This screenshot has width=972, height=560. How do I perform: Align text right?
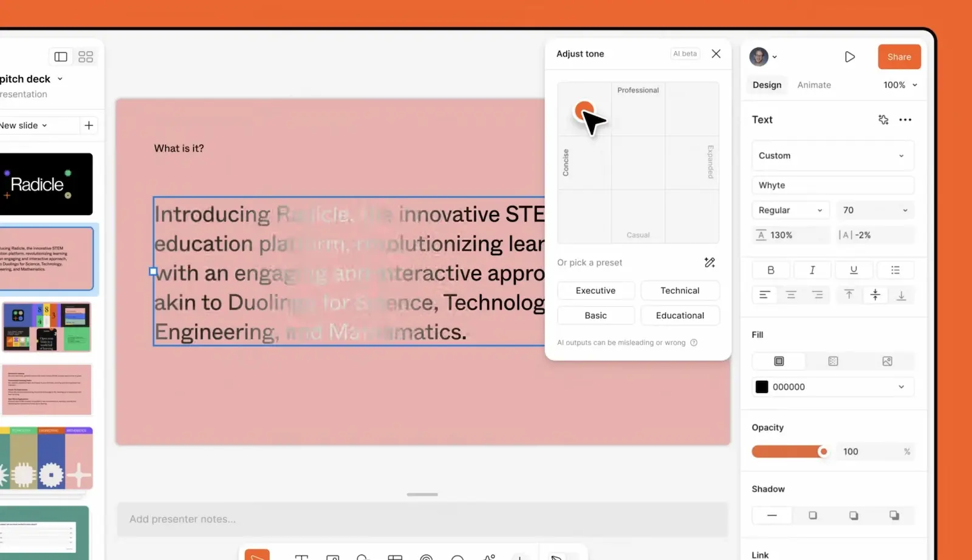point(818,295)
